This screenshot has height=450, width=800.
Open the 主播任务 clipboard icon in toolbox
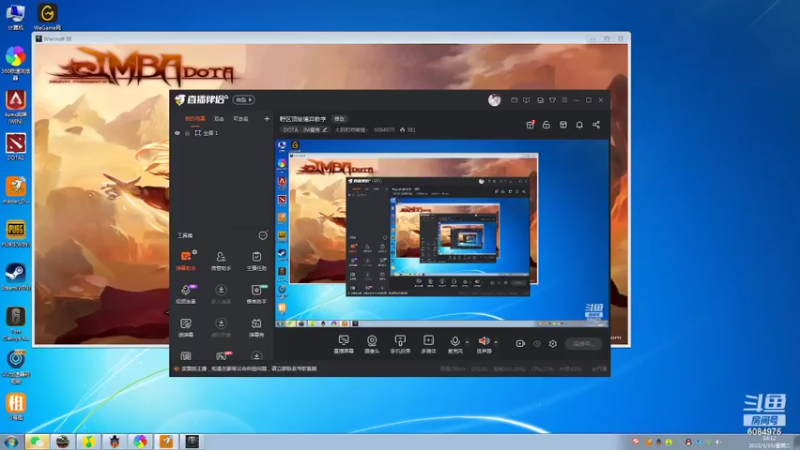coord(256,257)
